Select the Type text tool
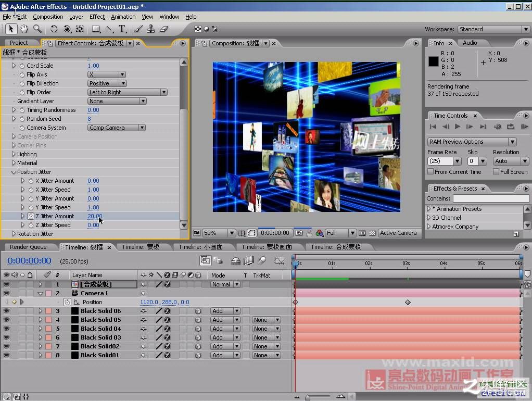Viewport: 532px width, 401px height. 122,29
